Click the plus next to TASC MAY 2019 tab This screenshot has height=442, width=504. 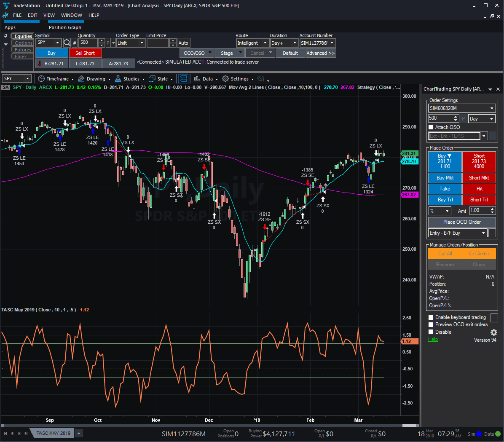(x=78, y=433)
